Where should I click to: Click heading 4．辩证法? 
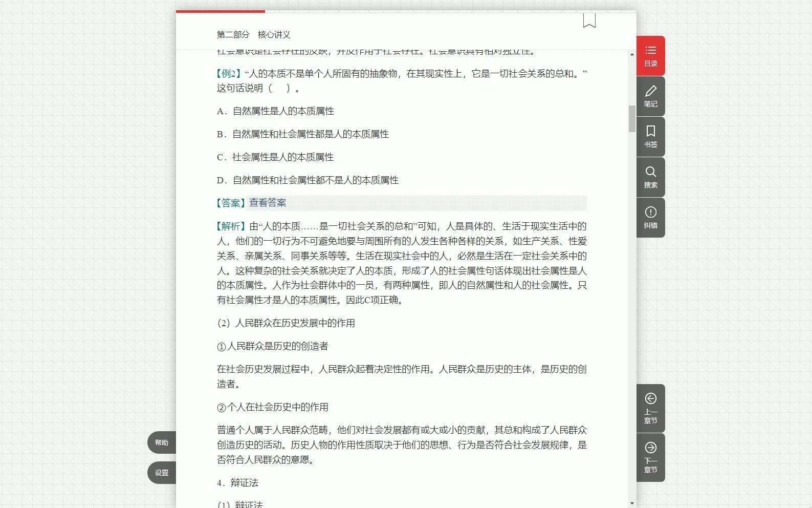tap(238, 483)
